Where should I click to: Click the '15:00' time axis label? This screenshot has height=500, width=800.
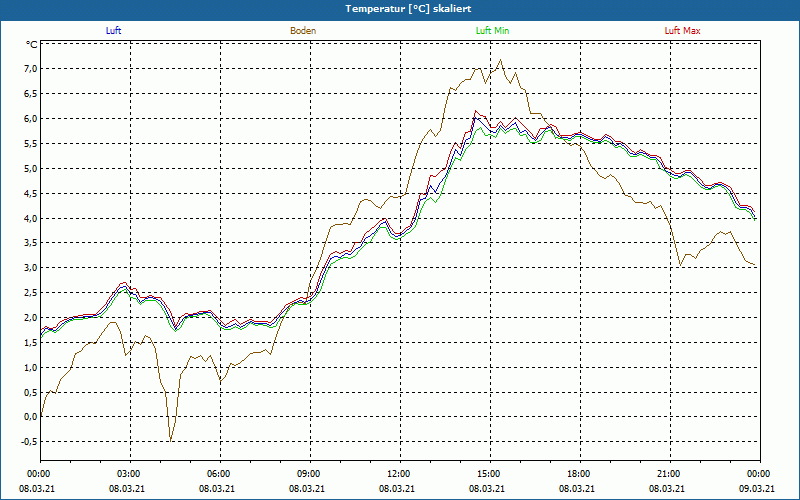coord(490,474)
